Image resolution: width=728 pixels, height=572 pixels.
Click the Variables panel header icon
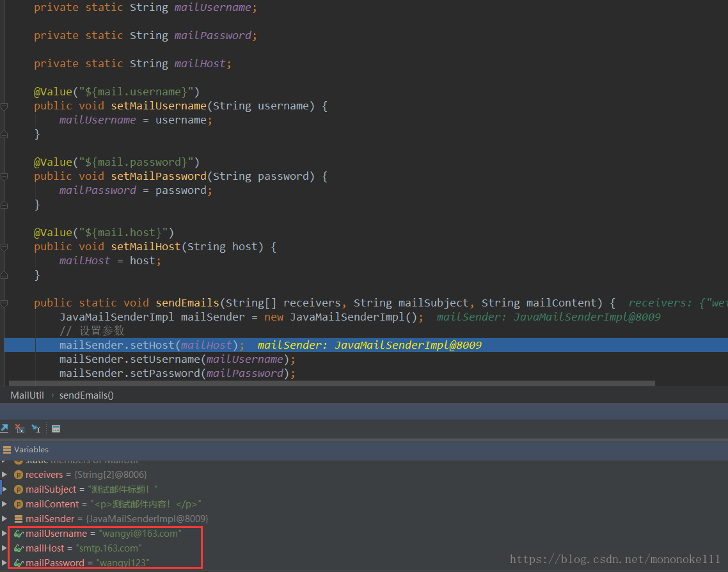tap(7, 450)
